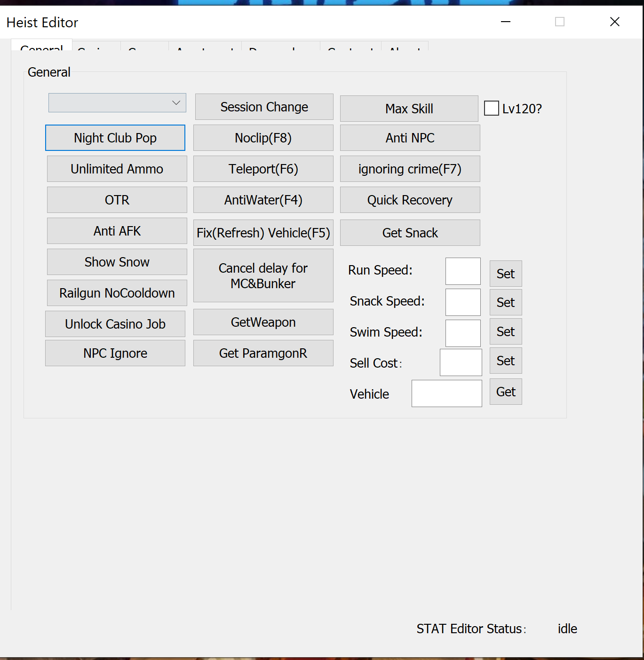Toggle Show Snow
The image size is (644, 660).
(x=117, y=262)
